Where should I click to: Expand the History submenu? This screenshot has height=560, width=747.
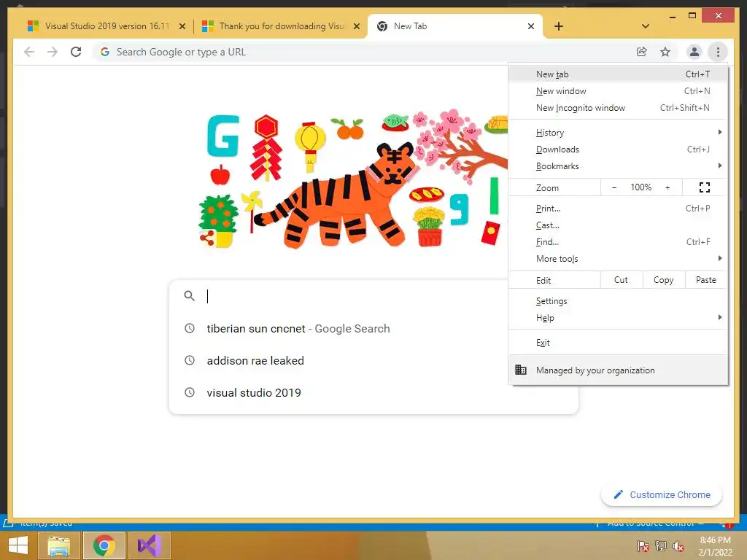(x=618, y=133)
